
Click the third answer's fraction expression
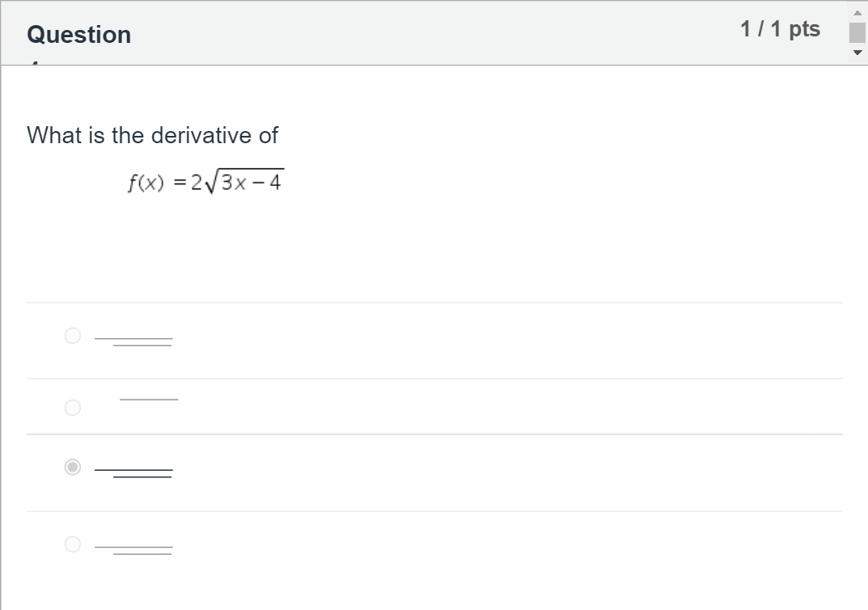[x=134, y=472]
